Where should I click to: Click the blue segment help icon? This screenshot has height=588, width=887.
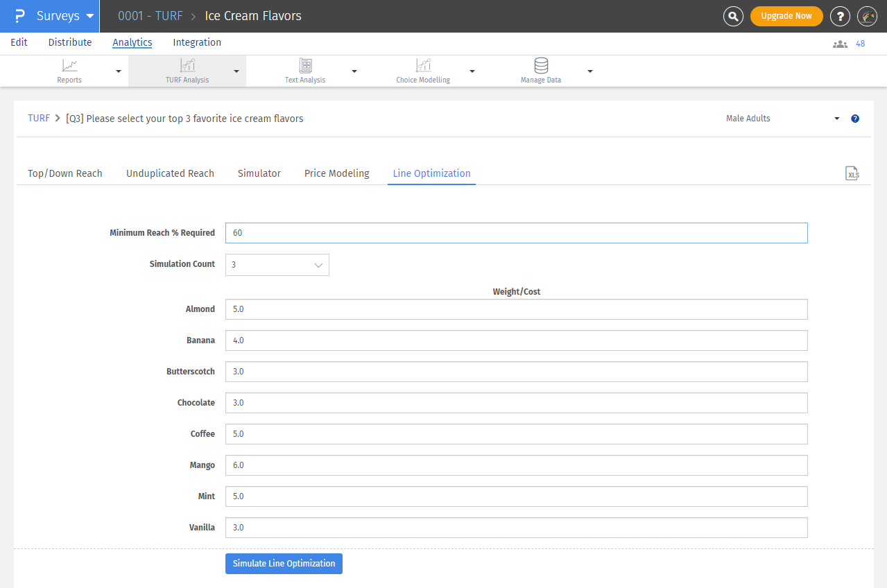(855, 119)
